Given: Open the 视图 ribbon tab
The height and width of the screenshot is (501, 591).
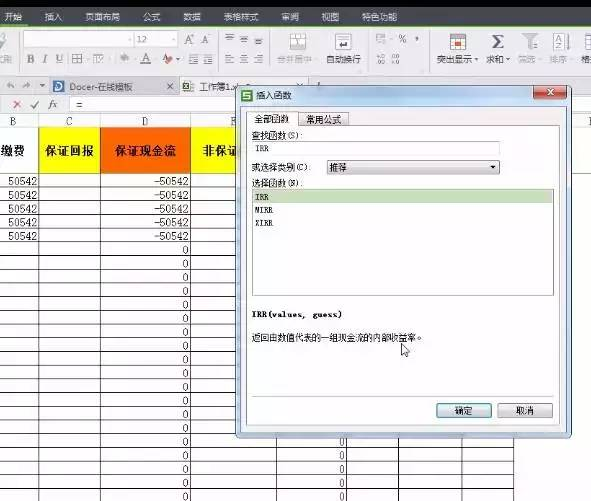Looking at the screenshot, I should click(x=330, y=17).
